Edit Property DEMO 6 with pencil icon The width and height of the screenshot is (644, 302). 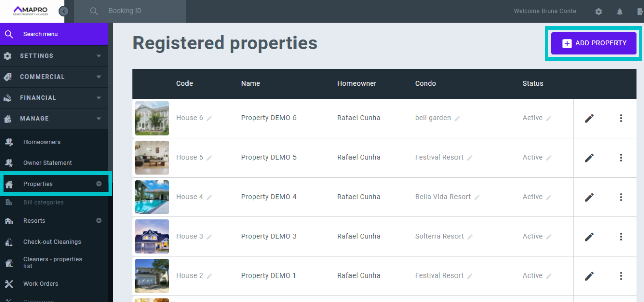[x=589, y=118]
